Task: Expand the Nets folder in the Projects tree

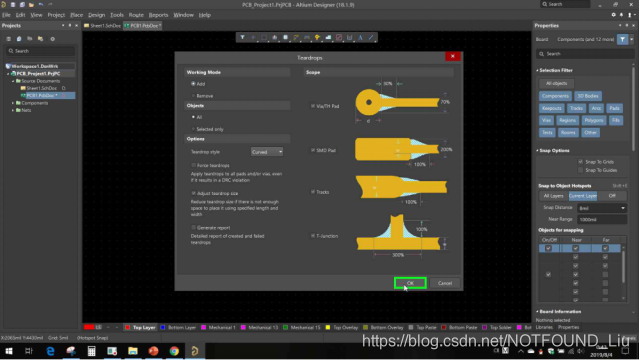Action: pos(13,110)
